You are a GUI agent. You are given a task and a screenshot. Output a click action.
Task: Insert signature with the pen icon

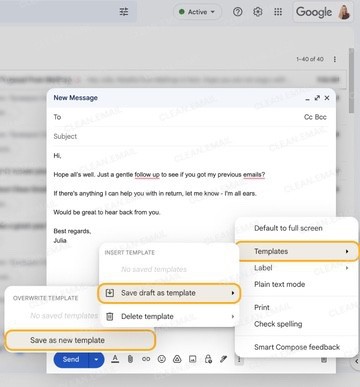tap(224, 359)
